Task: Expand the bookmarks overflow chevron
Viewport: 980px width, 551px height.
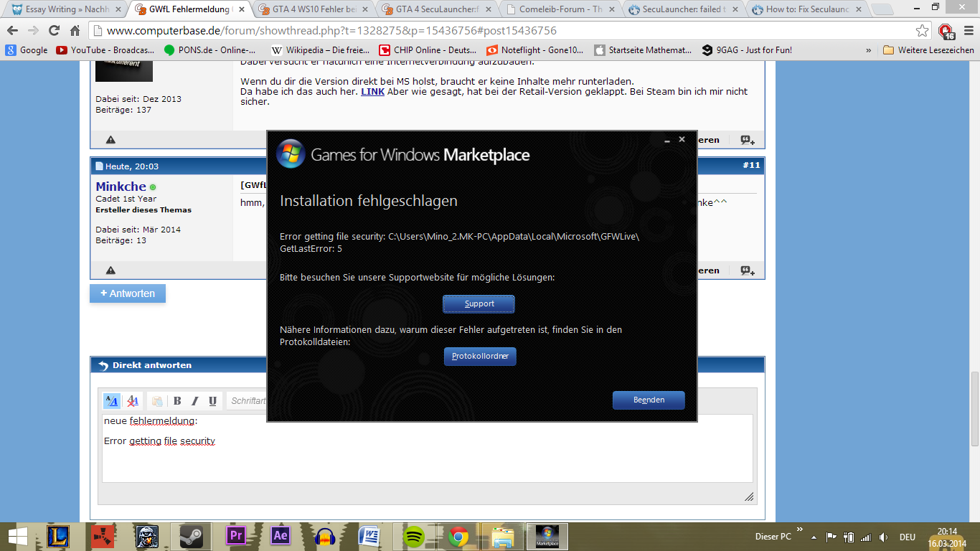Action: [869, 50]
